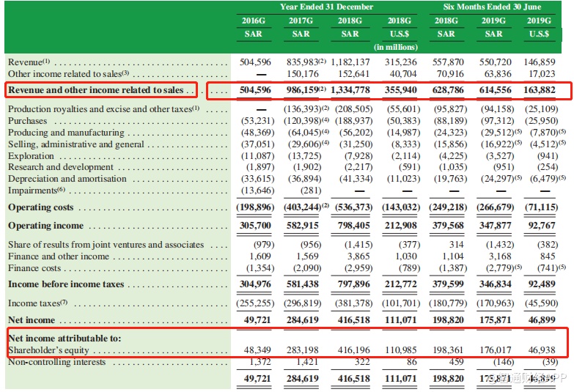Click the 2018G SAR total value 1,334,778

[x=350, y=90]
